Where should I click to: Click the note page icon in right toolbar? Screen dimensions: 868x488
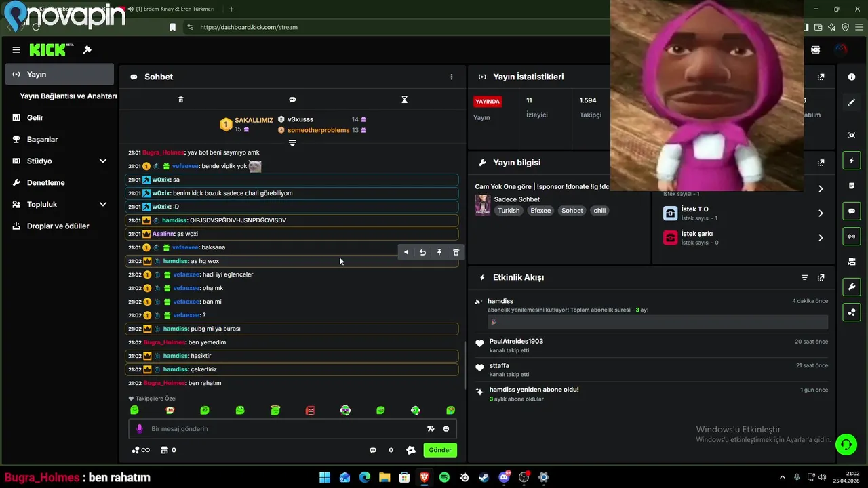point(852,186)
